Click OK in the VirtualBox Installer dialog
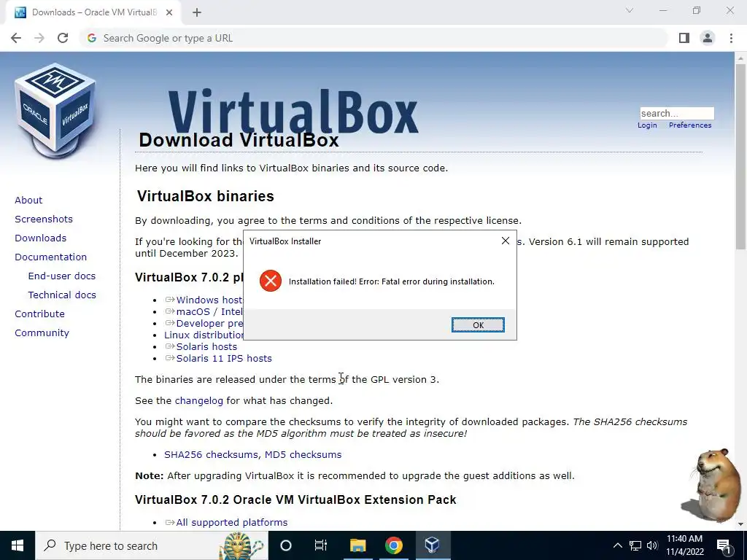Viewport: 747px width, 560px height. [x=478, y=324]
